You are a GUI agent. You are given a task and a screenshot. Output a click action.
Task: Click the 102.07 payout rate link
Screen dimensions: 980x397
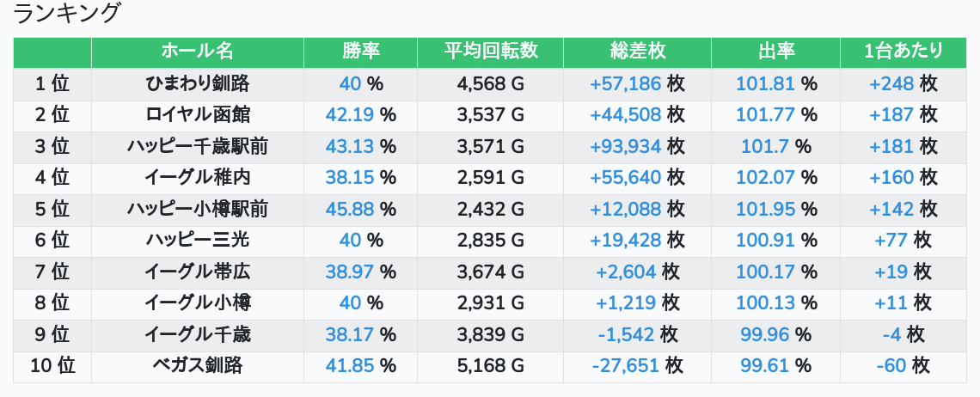click(x=764, y=178)
